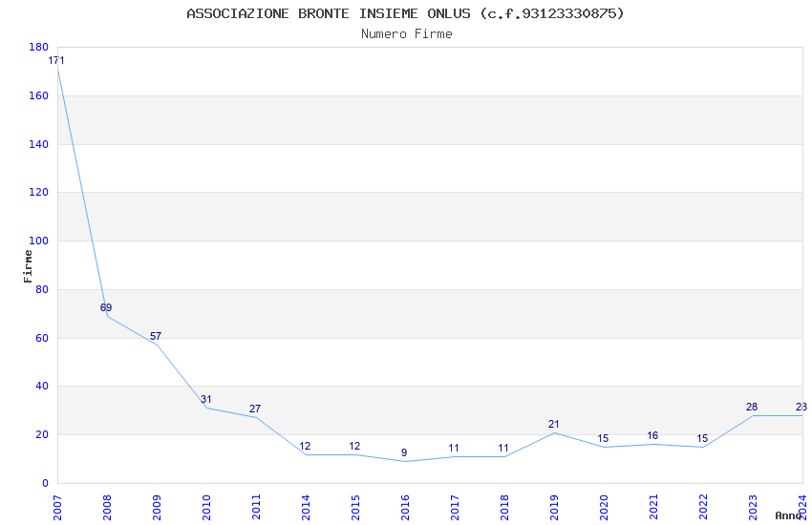Select the data label 15 above 2022

(x=702, y=439)
